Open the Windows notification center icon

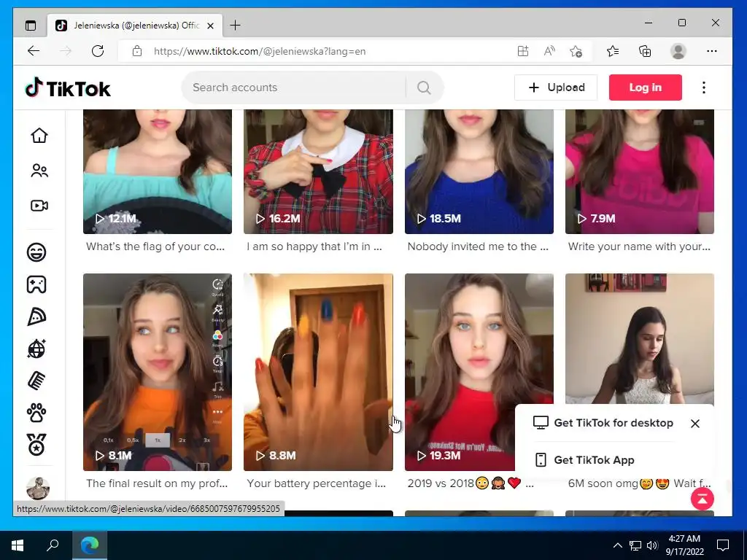pos(723,545)
